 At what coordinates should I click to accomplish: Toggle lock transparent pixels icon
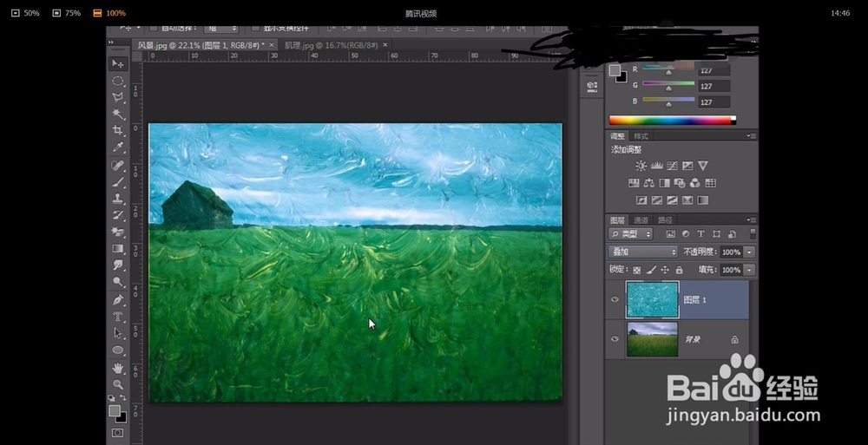[637, 270]
